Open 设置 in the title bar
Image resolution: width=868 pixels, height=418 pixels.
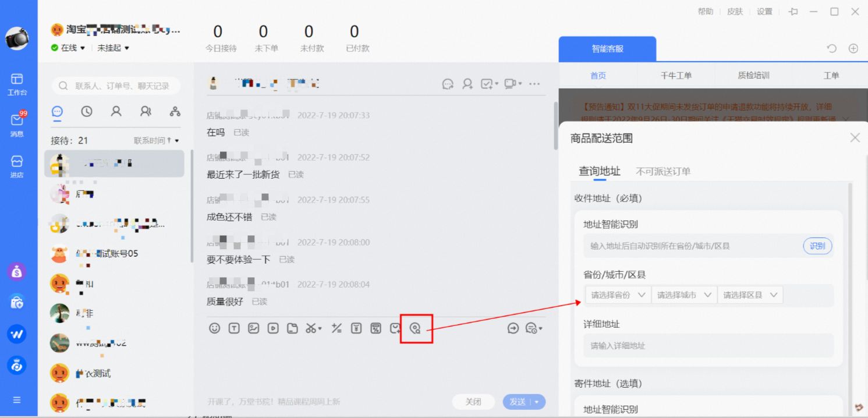point(764,12)
